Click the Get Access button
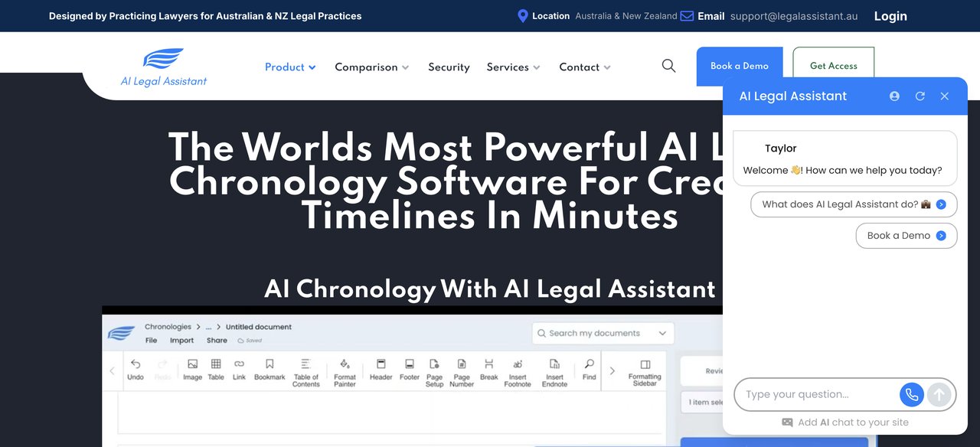980x447 pixels. pyautogui.click(x=834, y=66)
